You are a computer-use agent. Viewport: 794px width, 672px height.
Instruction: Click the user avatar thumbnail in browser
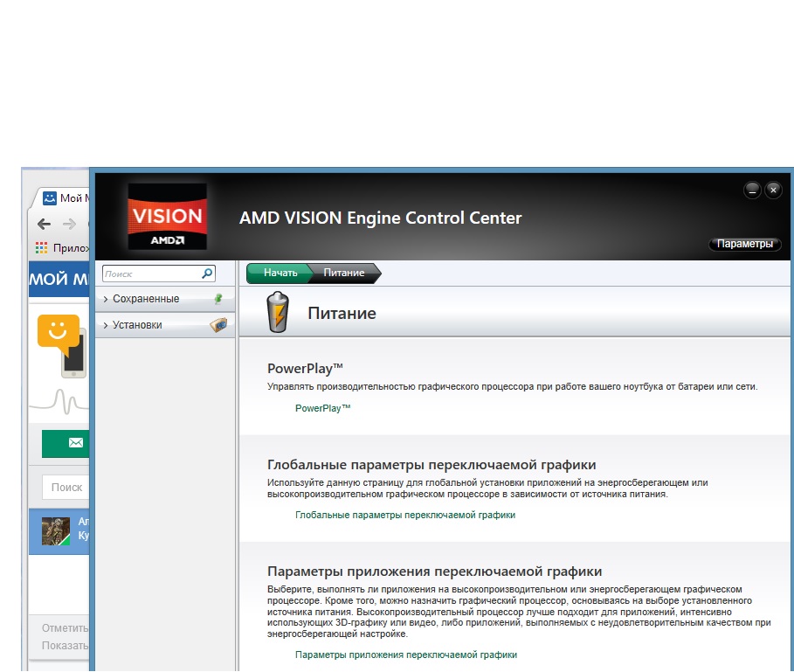click(x=56, y=531)
